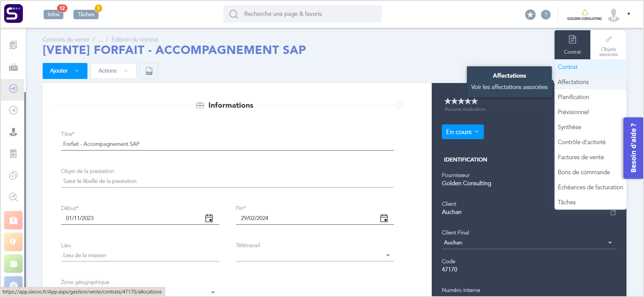Click the Contrats de vente breadcrumb
Viewport: 644px width, 297px height.
pos(66,39)
